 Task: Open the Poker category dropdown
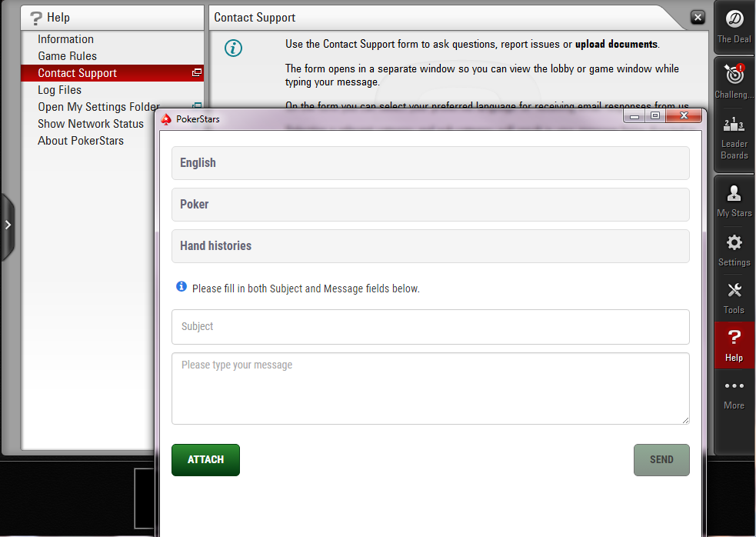coord(431,205)
